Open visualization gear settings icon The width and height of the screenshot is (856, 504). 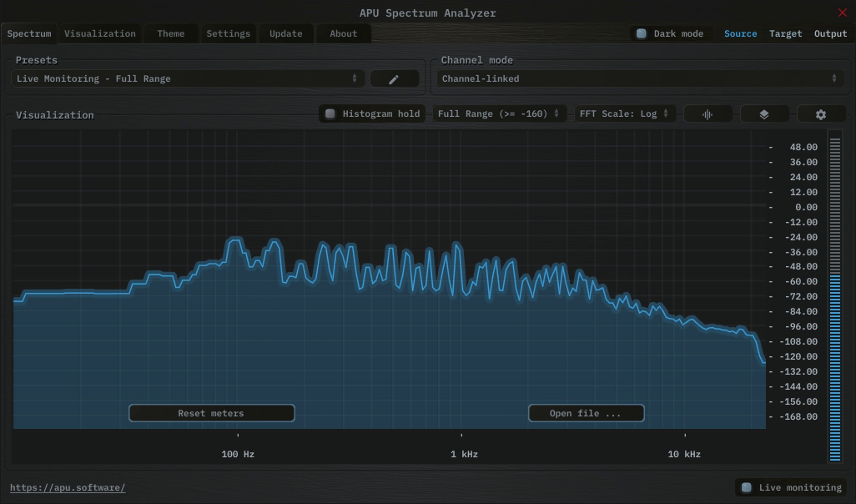[x=821, y=114]
